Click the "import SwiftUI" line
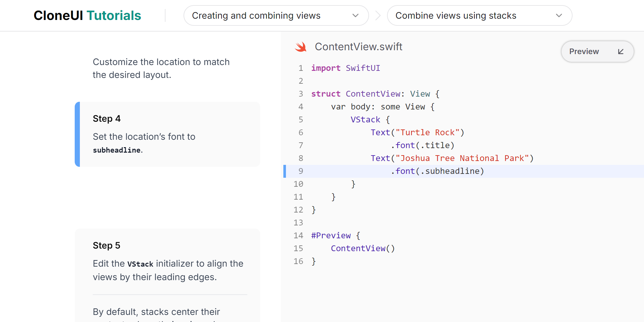The width and height of the screenshot is (644, 322). (346, 68)
